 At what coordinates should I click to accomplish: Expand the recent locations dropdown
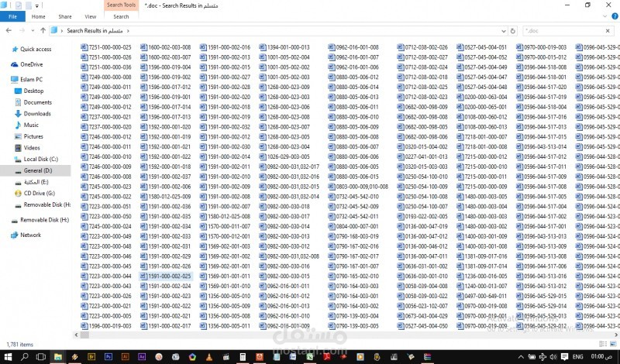point(33,30)
